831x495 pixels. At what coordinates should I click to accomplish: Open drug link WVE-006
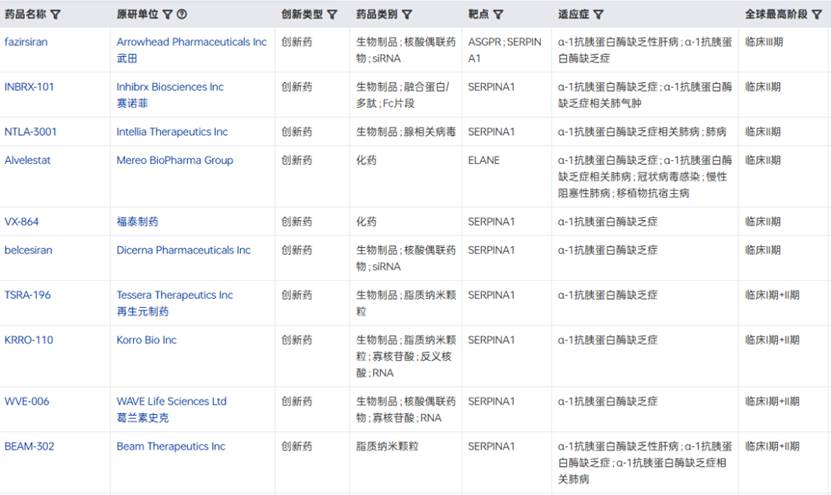tap(26, 402)
